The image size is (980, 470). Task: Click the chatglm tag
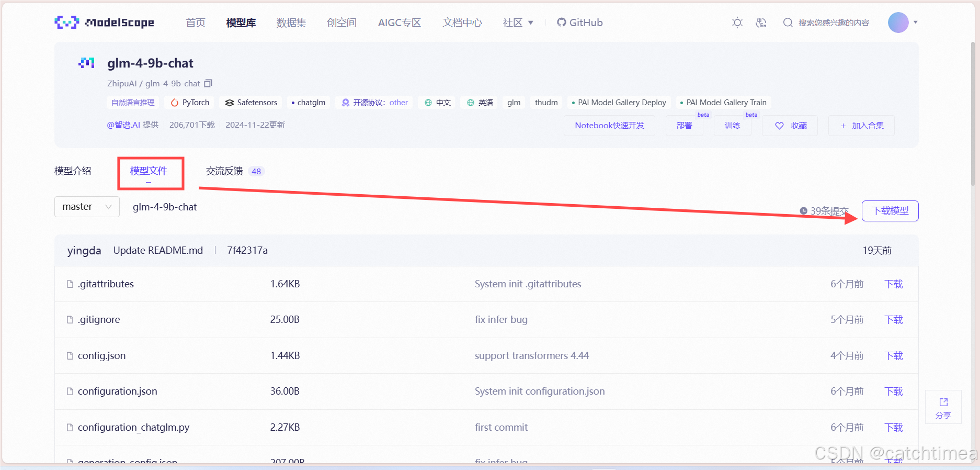(309, 103)
